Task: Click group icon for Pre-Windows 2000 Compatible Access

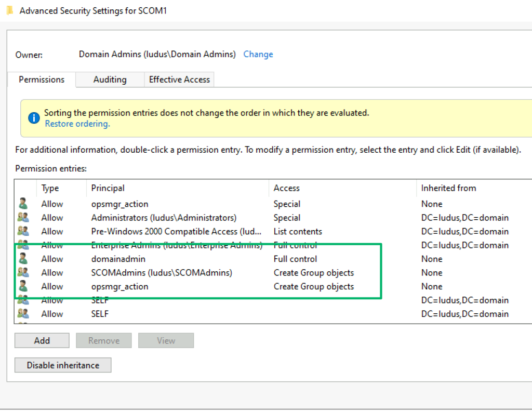Action: pyautogui.click(x=23, y=231)
